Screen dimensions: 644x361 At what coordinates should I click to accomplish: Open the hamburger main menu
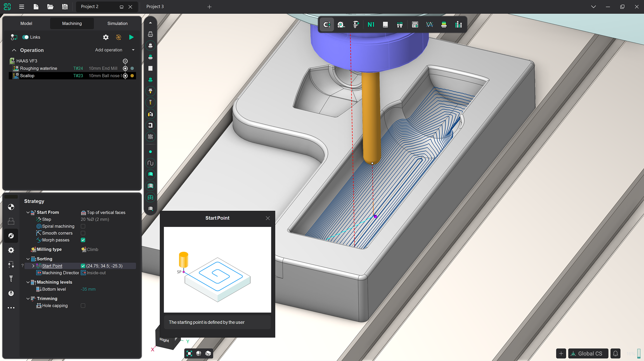point(21,6)
